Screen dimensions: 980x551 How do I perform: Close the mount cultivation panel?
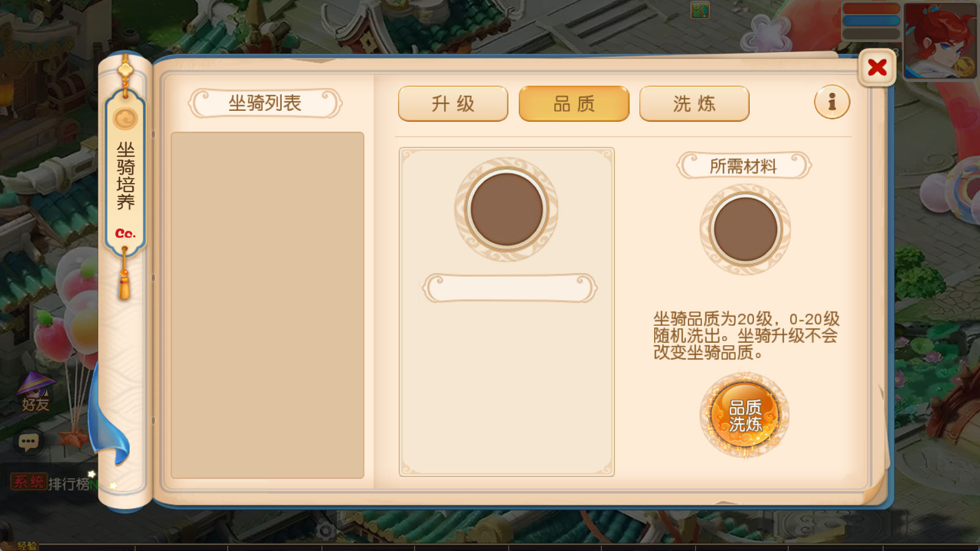click(x=877, y=67)
